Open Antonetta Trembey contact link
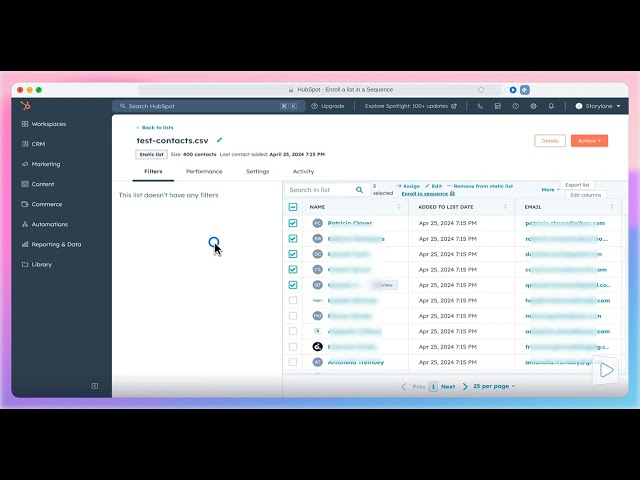640x480 pixels. (x=356, y=362)
